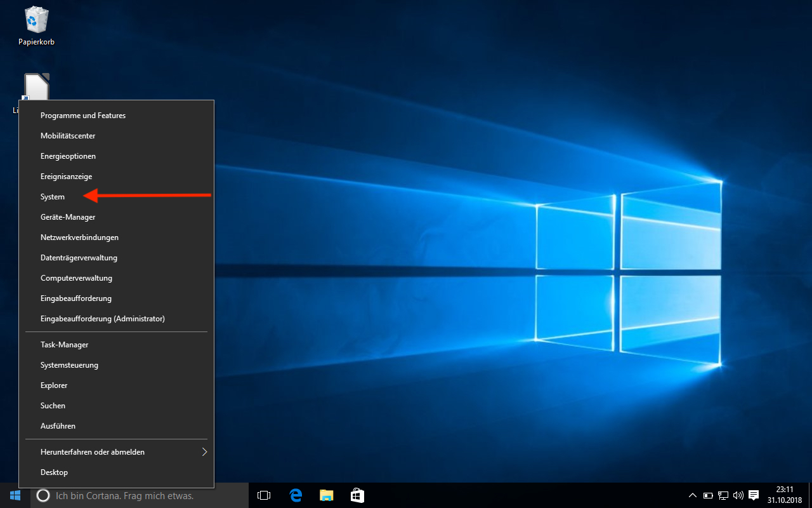Open Energieoptionen
The height and width of the screenshot is (508, 812).
click(x=116, y=156)
